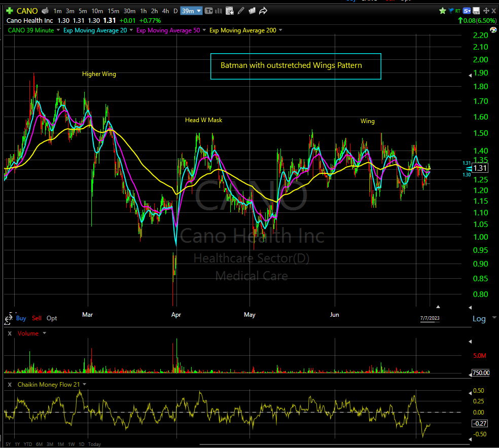Image resolution: width=499 pixels, height=448 pixels.
Task: Click the Opt options button
Action: (x=52, y=318)
